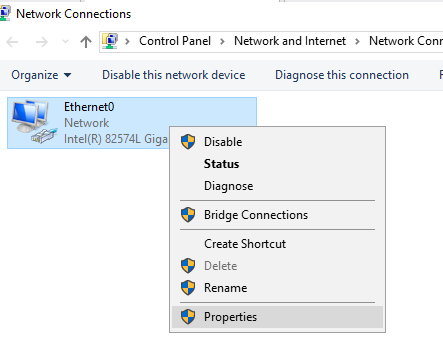Click the shield icon beside Bridge Connections

[x=188, y=215]
